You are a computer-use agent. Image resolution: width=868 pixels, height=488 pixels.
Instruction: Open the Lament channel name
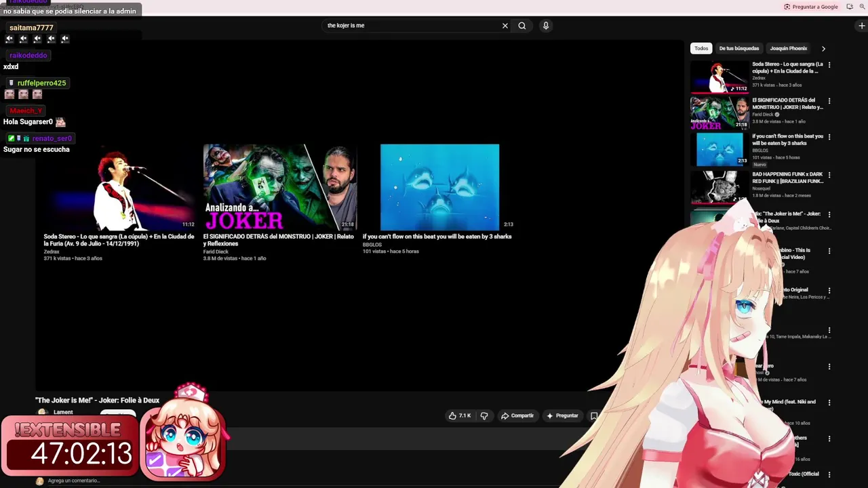click(x=63, y=412)
